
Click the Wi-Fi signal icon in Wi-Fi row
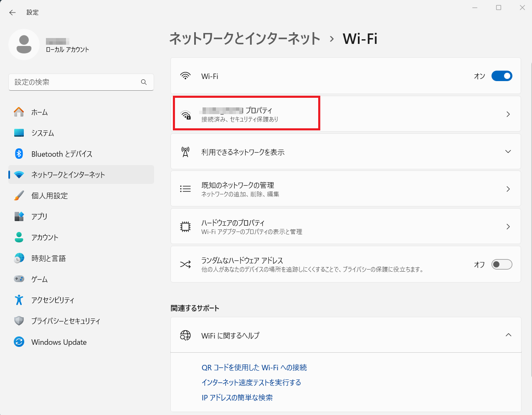click(185, 76)
